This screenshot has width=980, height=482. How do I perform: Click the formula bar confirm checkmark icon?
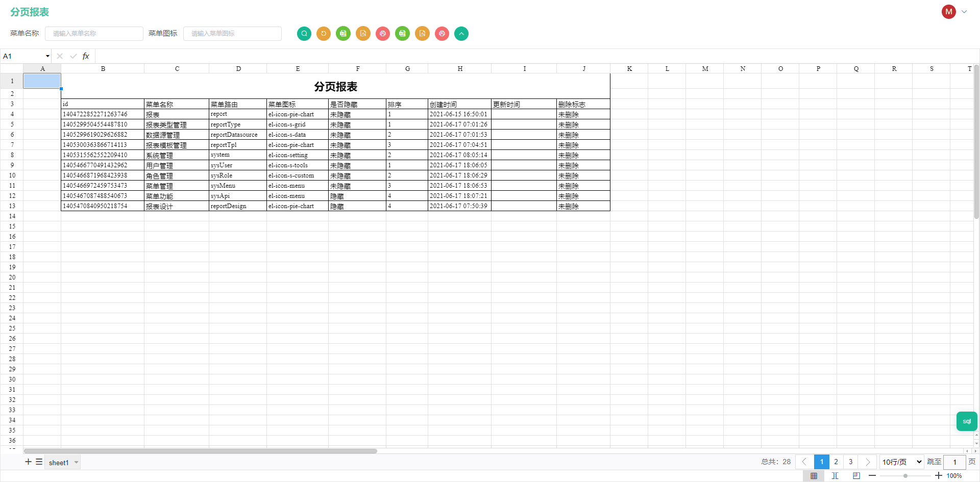(73, 56)
